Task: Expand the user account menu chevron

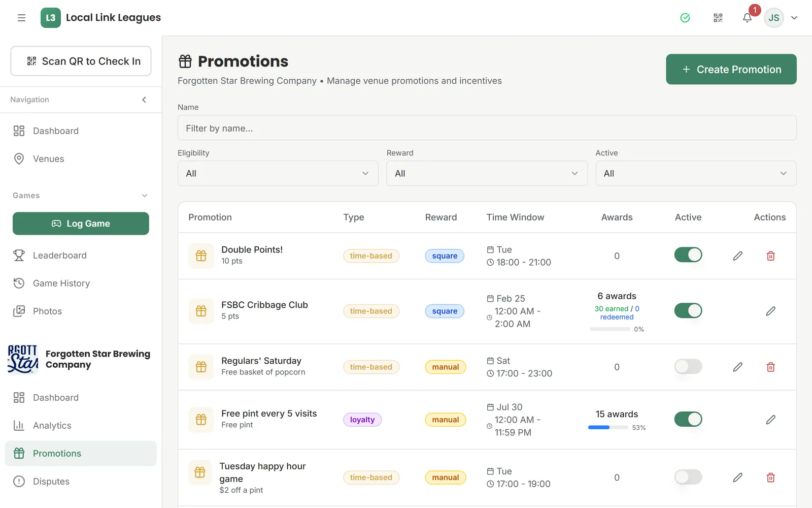Action: tap(794, 18)
